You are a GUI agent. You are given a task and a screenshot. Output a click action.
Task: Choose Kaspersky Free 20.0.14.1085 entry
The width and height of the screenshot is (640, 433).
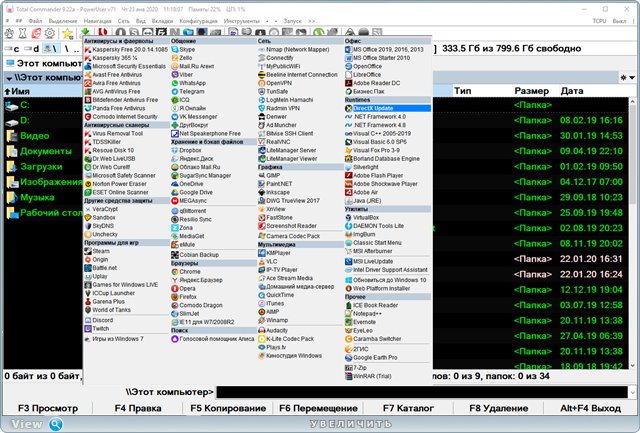pyautogui.click(x=126, y=49)
